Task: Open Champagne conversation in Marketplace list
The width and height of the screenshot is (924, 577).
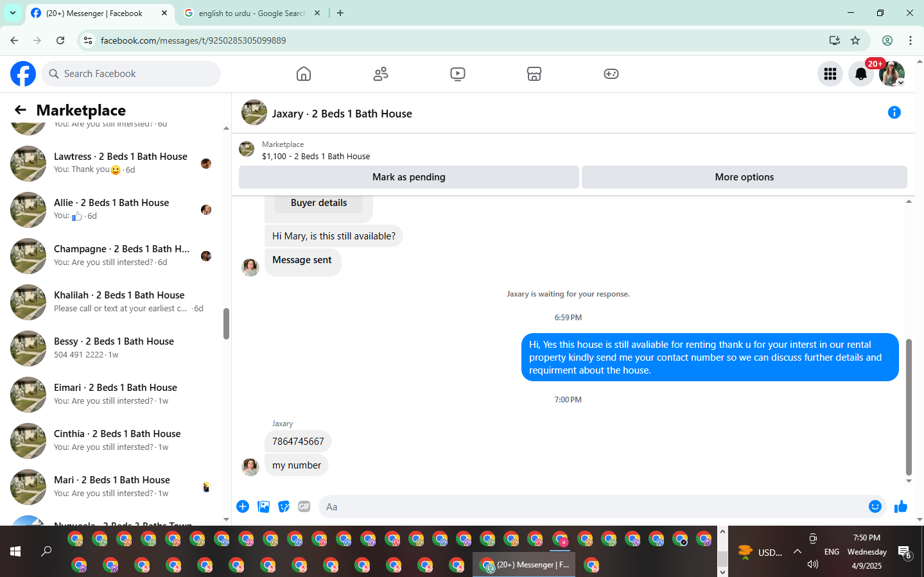Action: pyautogui.click(x=114, y=255)
